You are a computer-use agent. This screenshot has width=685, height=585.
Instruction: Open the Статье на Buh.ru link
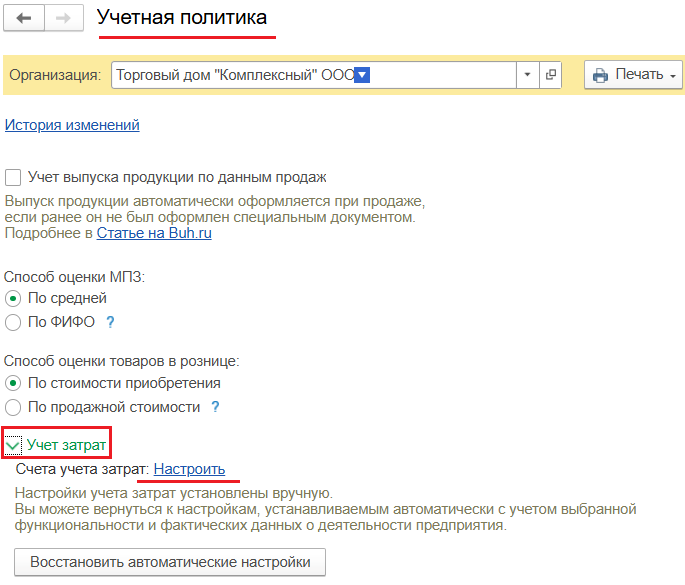(x=154, y=233)
